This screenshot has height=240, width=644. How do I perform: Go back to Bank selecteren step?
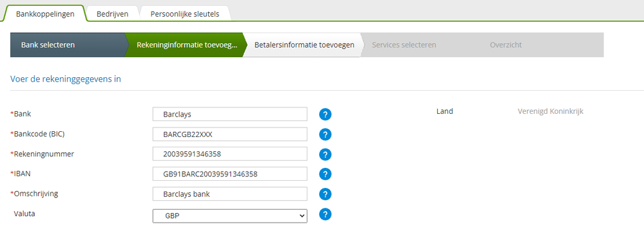(67, 44)
